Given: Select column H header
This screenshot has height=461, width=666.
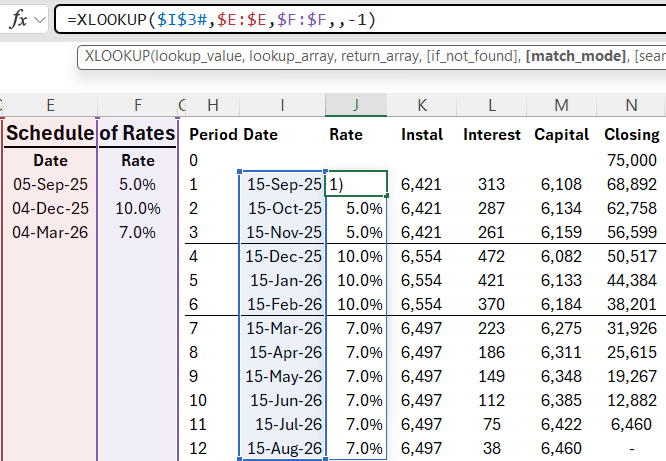Looking at the screenshot, I should (213, 105).
